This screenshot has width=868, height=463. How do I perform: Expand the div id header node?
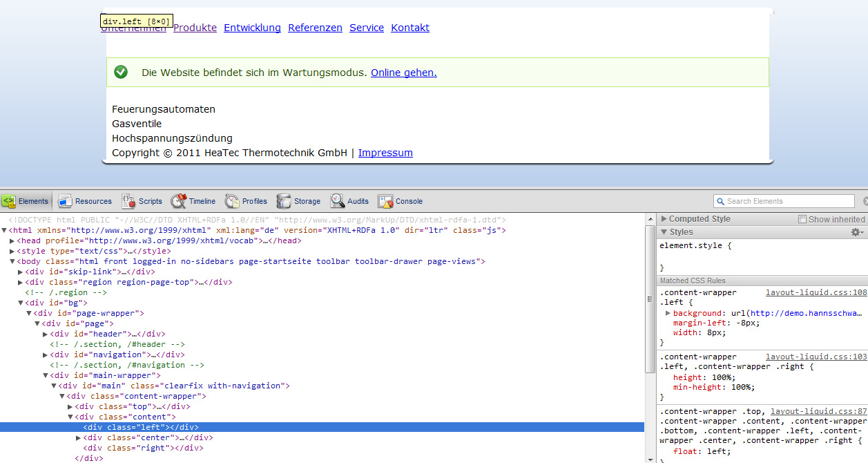click(46, 334)
